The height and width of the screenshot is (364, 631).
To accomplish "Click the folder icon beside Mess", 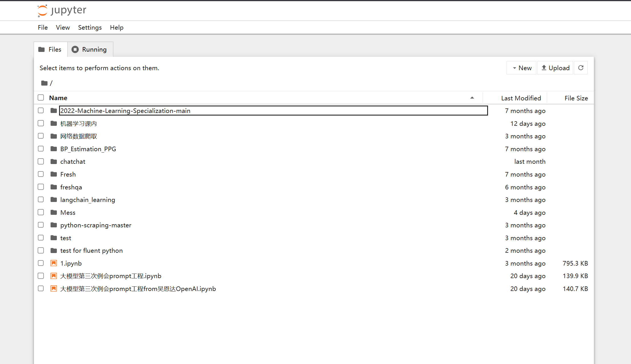I will 54,212.
